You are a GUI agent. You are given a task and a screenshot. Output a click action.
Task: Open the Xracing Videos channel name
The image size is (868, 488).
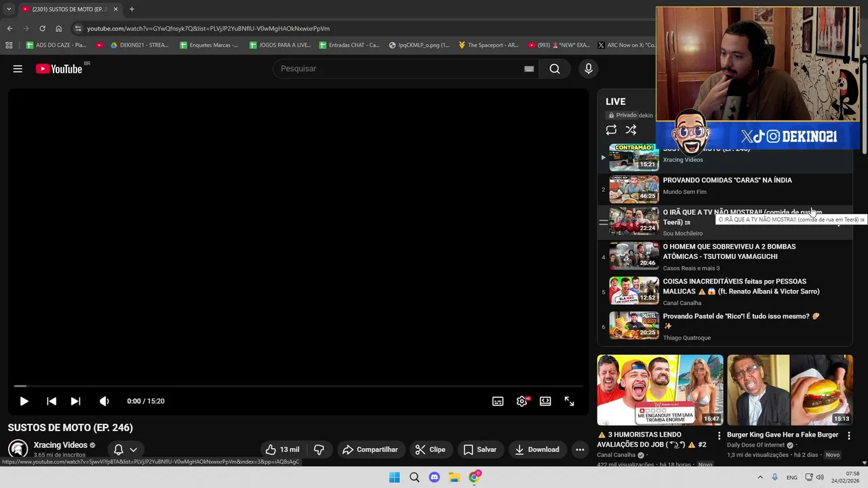60,445
